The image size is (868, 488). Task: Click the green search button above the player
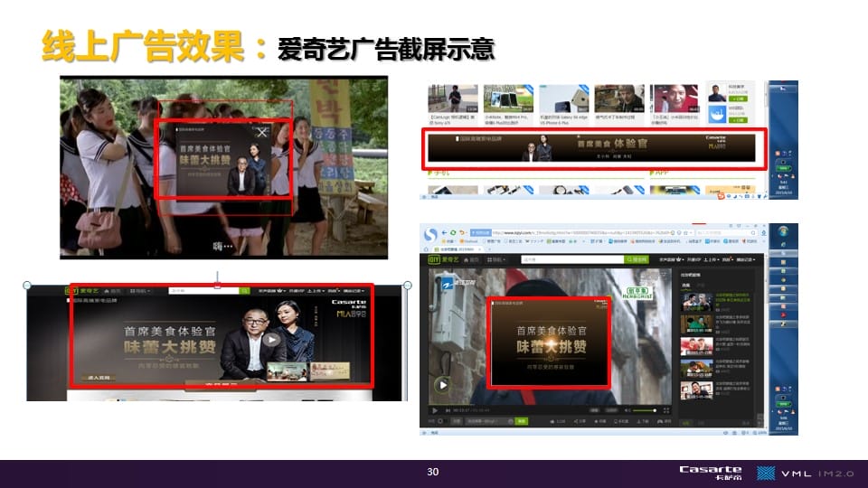[x=636, y=259]
